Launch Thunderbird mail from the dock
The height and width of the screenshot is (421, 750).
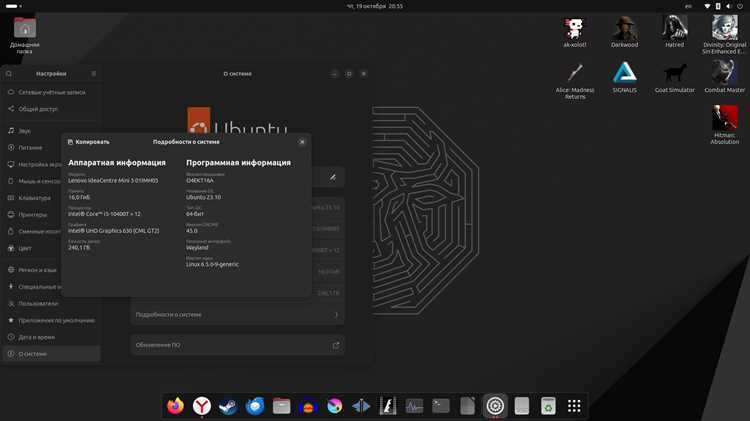coord(255,406)
